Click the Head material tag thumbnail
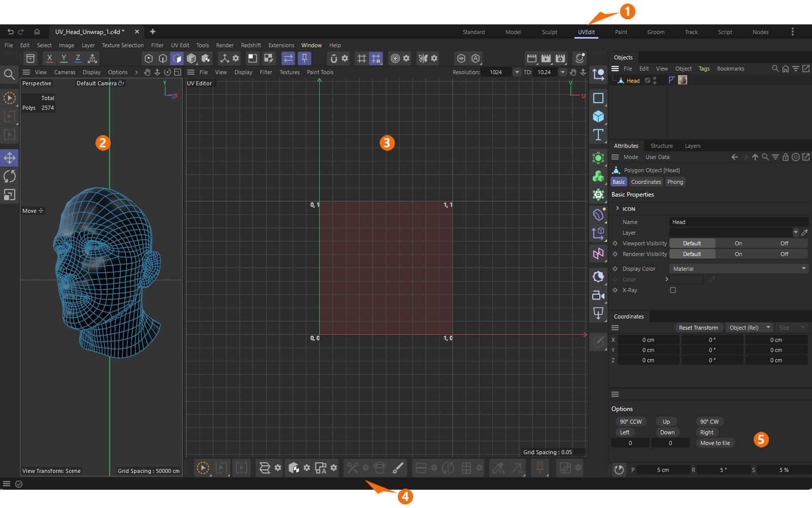Screen dimensions: 812x508 click(683, 80)
